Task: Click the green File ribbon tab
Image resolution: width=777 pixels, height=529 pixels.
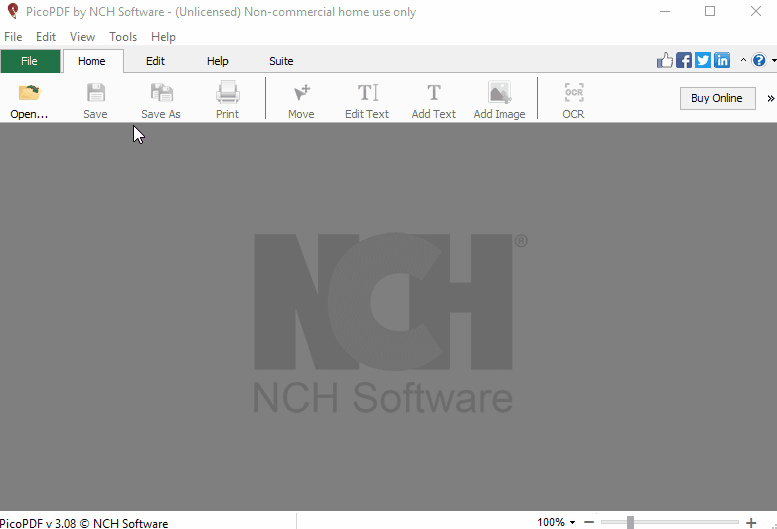Action: click(30, 61)
